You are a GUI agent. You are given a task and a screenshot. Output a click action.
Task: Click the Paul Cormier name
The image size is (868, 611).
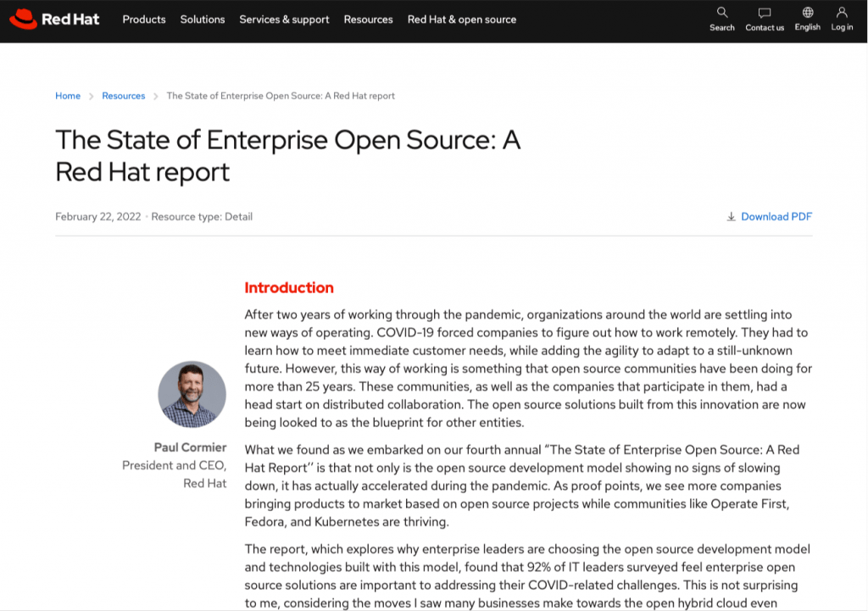[190, 447]
